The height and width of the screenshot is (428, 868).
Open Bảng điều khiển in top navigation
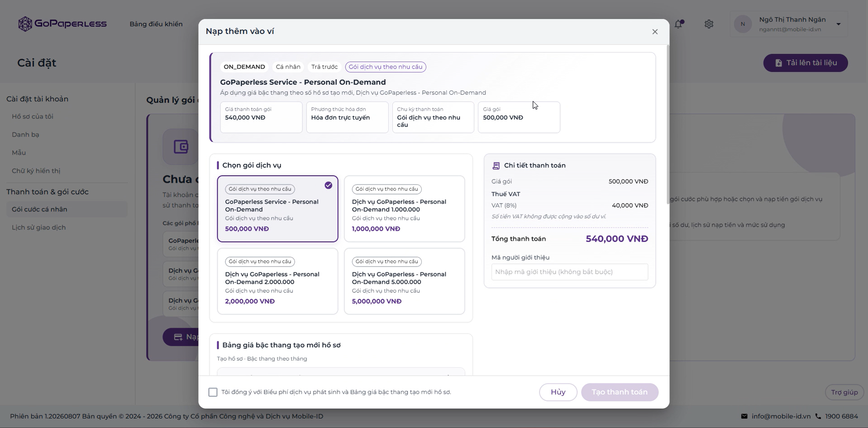pos(156,24)
